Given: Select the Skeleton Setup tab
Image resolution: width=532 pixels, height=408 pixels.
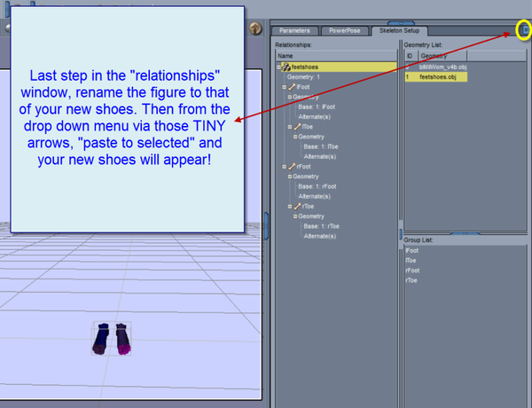Looking at the screenshot, I should 399,30.
